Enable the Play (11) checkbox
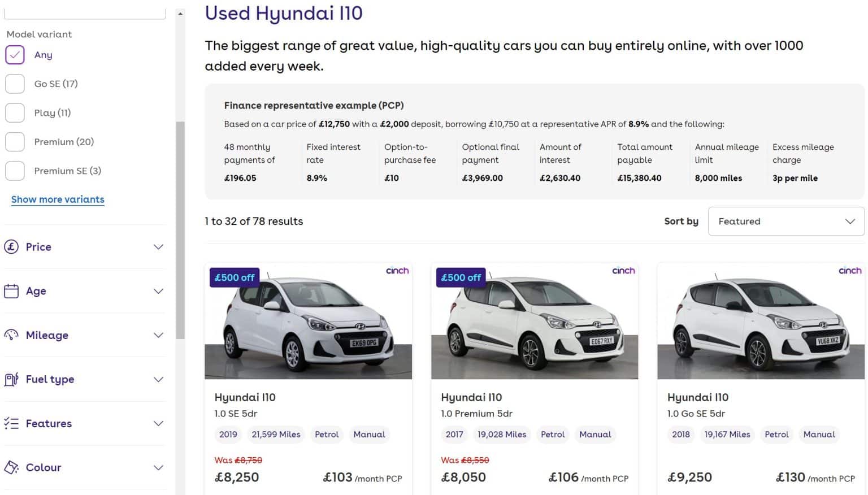Viewport: 868px width, 495px height. 15,113
